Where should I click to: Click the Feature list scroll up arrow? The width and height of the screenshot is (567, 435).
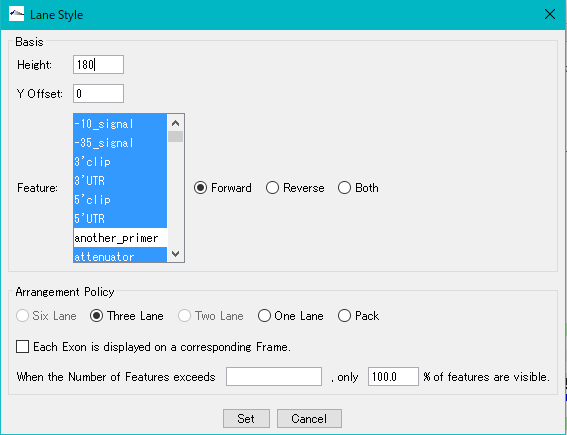pyautogui.click(x=175, y=123)
